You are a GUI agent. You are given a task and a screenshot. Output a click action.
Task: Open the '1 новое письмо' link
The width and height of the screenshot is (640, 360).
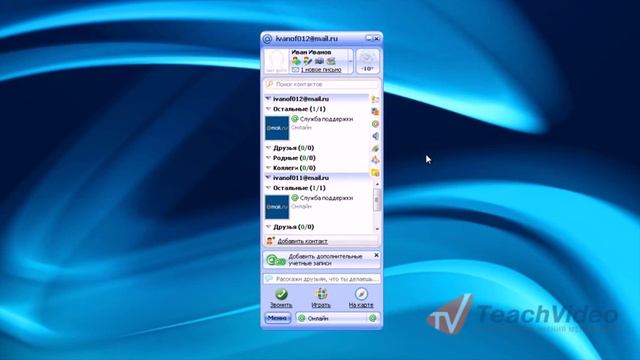click(321, 70)
